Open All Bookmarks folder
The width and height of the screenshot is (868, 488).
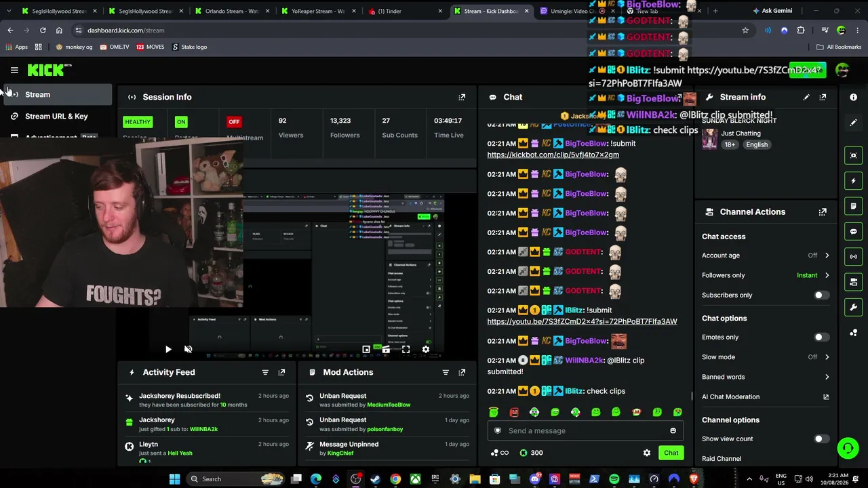click(x=839, y=47)
